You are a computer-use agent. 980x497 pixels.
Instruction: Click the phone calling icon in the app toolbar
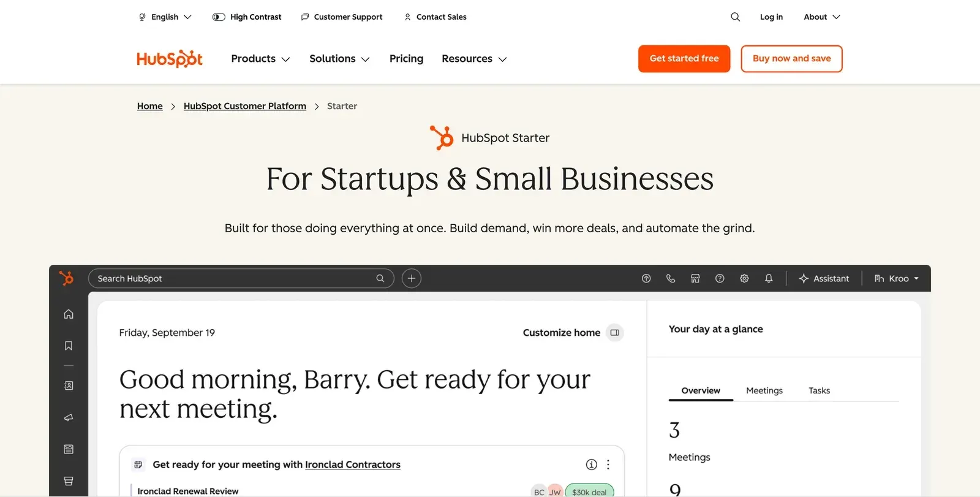(x=671, y=278)
